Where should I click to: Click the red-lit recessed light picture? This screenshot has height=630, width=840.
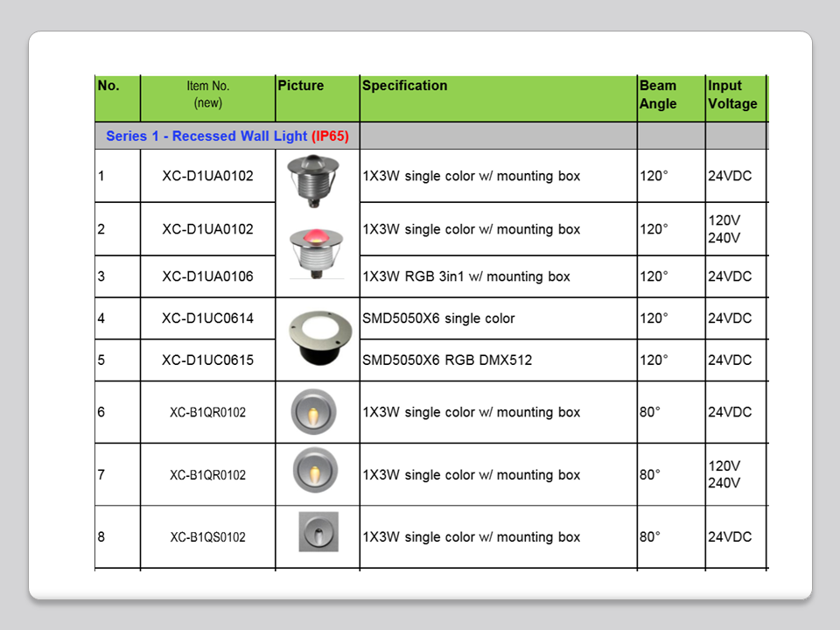[317, 249]
